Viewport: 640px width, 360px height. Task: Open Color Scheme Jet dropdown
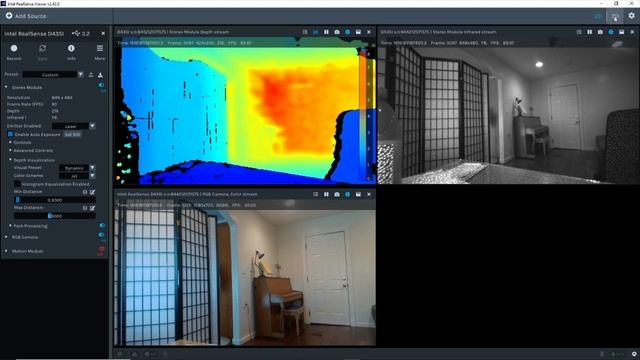[x=77, y=176]
